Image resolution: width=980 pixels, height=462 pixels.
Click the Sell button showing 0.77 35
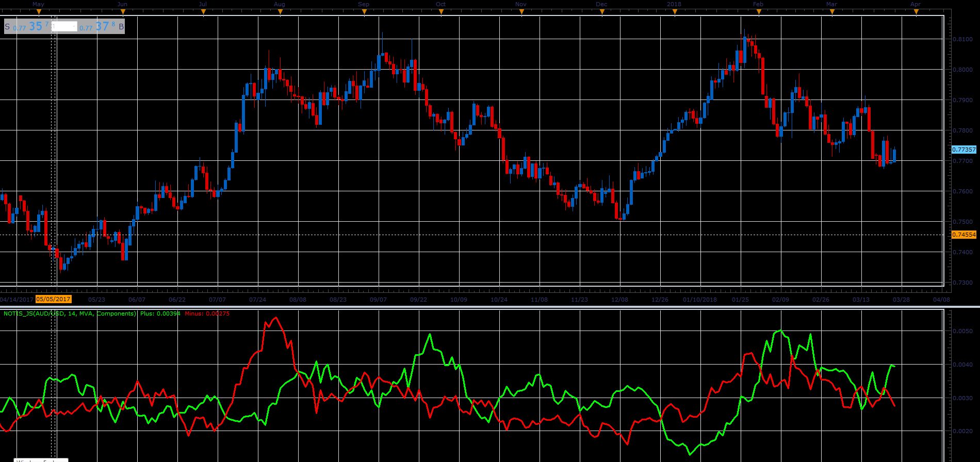(x=27, y=26)
